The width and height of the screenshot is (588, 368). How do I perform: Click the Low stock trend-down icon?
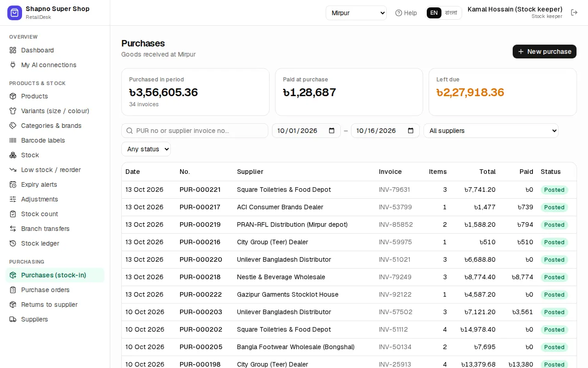click(x=13, y=170)
